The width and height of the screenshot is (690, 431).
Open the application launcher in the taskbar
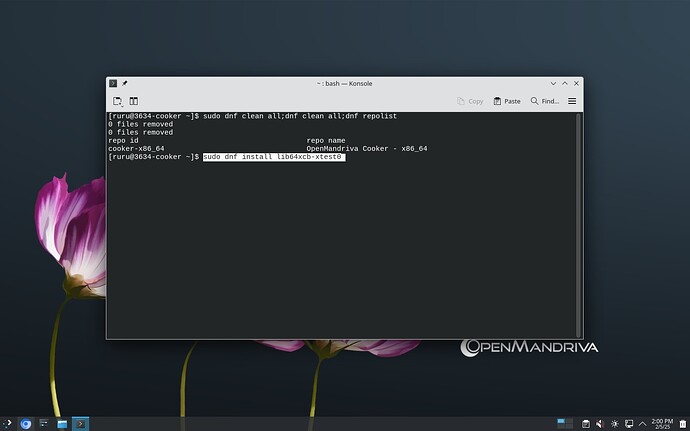[x=8, y=424]
